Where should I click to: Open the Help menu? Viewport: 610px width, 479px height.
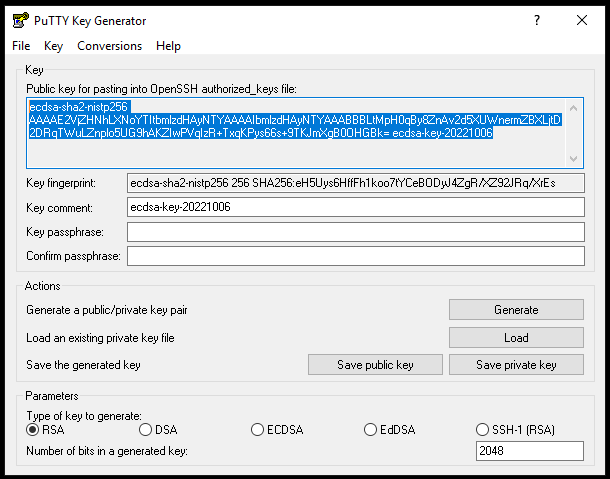point(168,46)
